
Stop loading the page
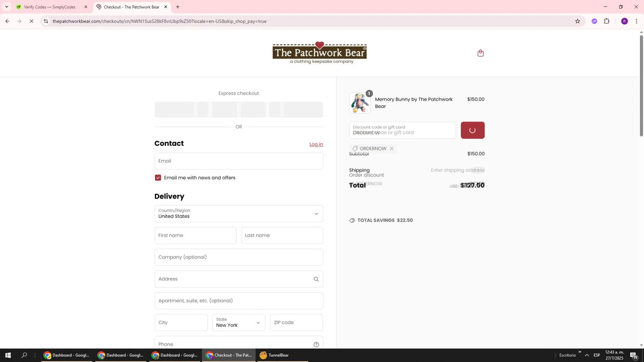(31, 21)
